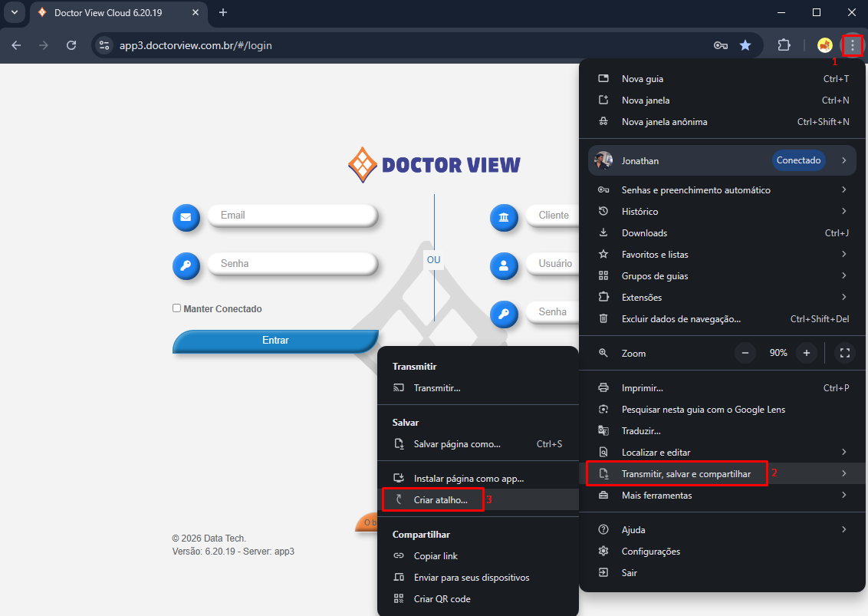Reload the page with refresh icon
This screenshot has width=868, height=616.
point(71,45)
